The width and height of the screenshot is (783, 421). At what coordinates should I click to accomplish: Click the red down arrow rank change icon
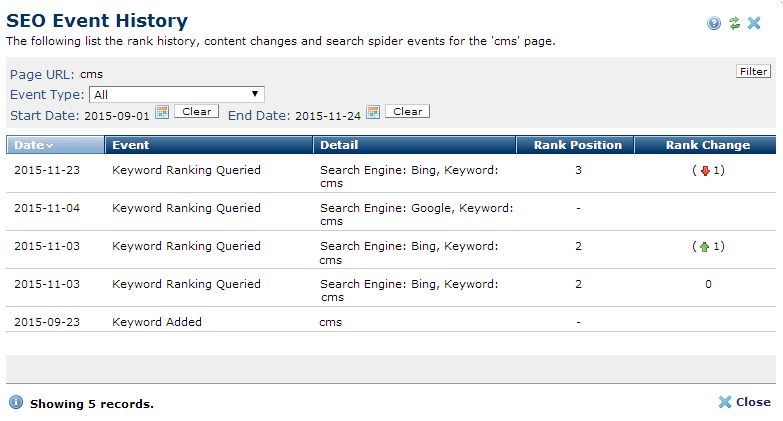pos(704,170)
